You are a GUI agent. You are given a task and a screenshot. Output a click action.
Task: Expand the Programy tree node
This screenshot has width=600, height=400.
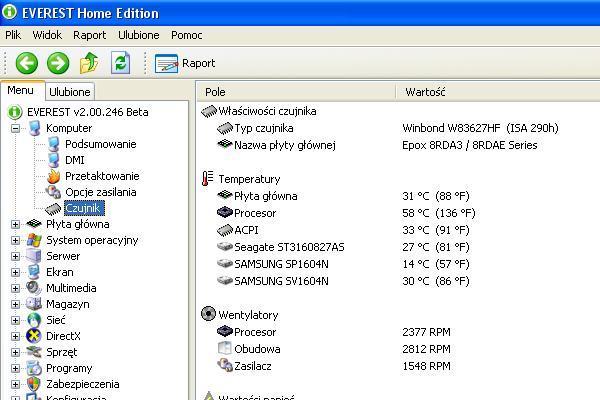(x=15, y=369)
